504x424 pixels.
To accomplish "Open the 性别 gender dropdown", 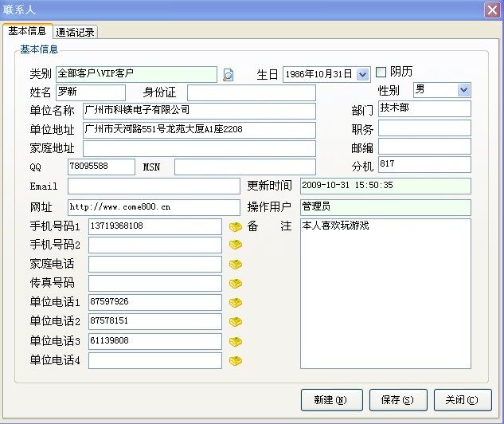I will pos(463,90).
